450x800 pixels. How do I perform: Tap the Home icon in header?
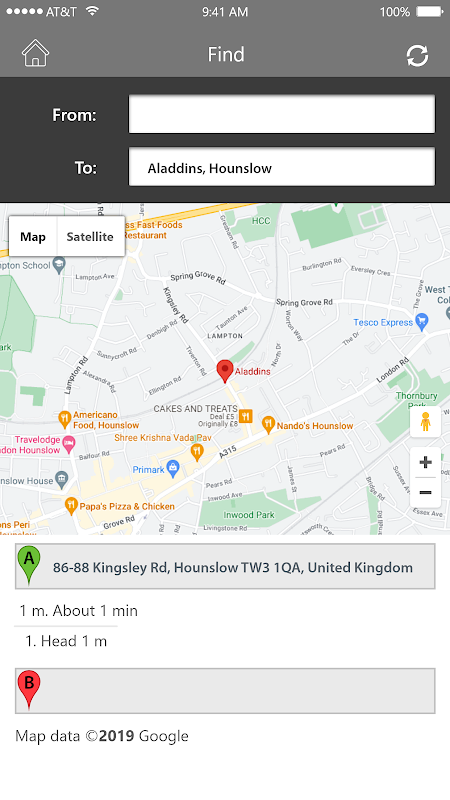[35, 53]
